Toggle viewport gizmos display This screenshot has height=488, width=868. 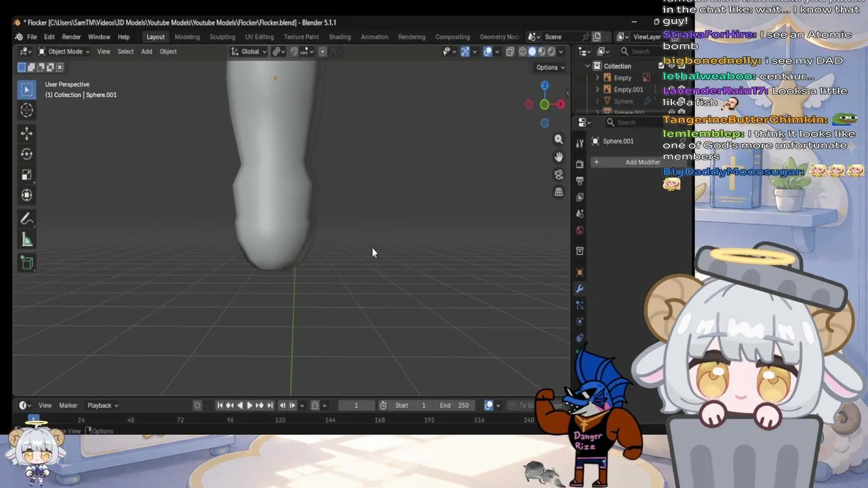pos(465,52)
